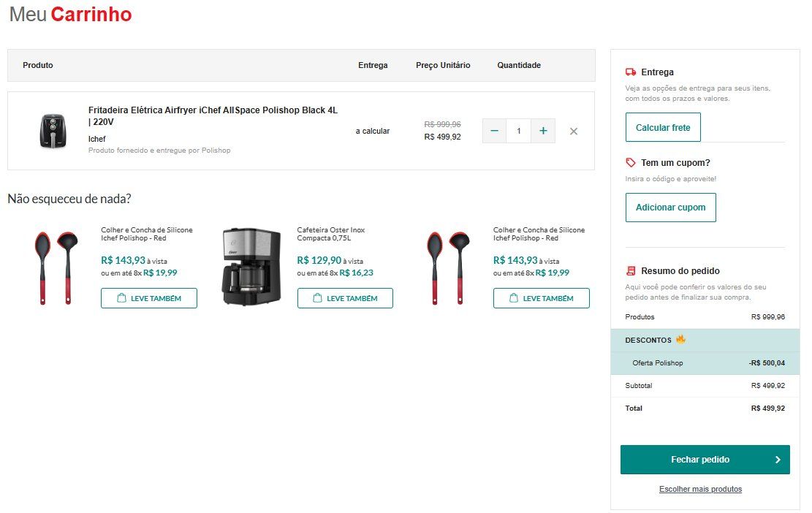
Task: Click the arrow chevron on Fechar pedido
Action: [x=778, y=460]
